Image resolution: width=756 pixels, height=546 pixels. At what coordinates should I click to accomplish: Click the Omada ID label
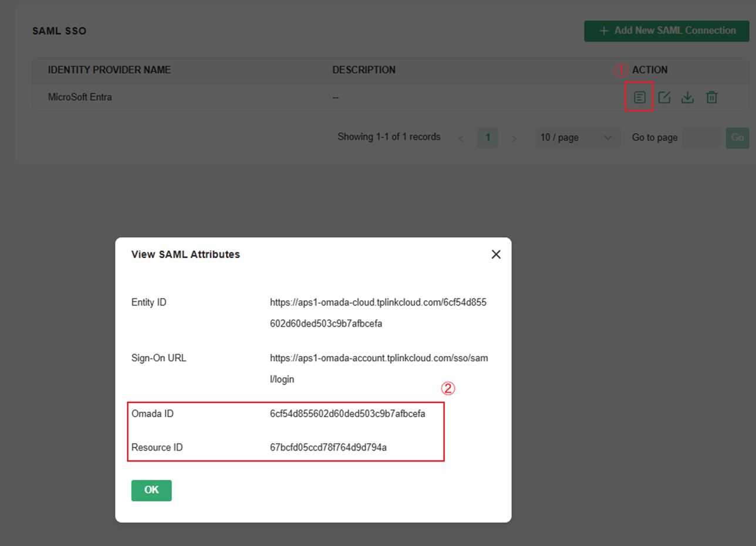pyautogui.click(x=153, y=413)
